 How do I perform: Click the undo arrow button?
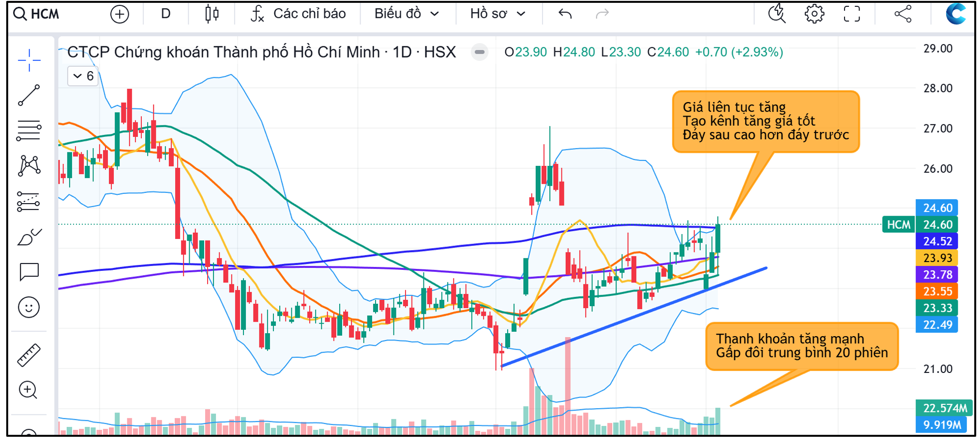(565, 14)
